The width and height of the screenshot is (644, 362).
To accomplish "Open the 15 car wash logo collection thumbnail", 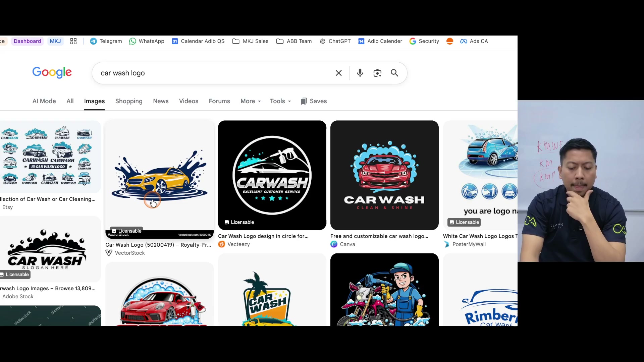I will point(50,157).
